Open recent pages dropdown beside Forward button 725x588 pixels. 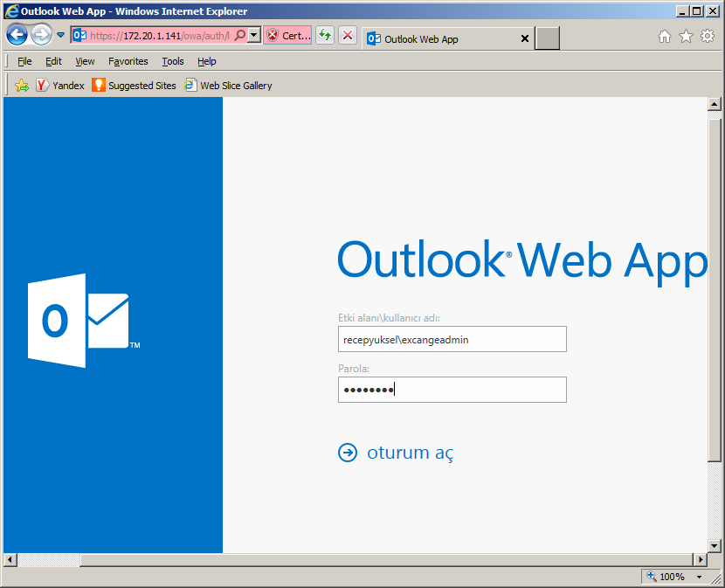point(60,35)
